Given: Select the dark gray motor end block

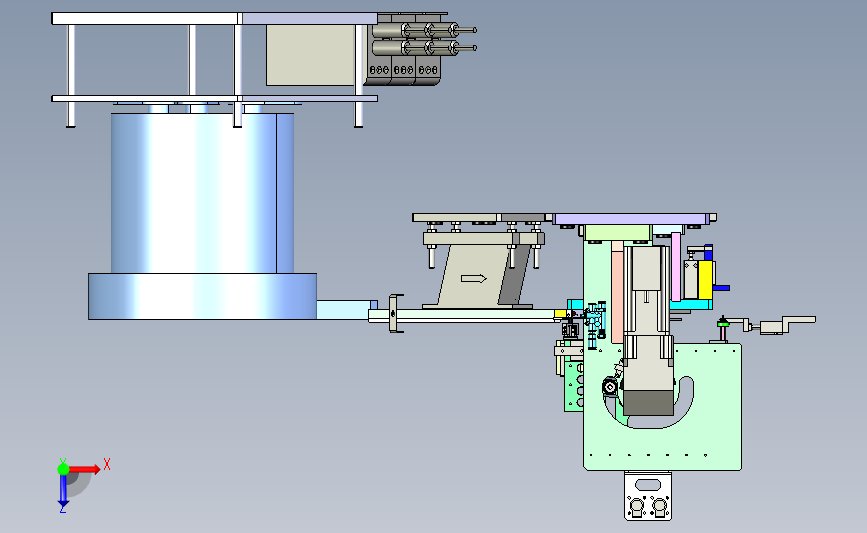Looking at the screenshot, I should 648,403.
